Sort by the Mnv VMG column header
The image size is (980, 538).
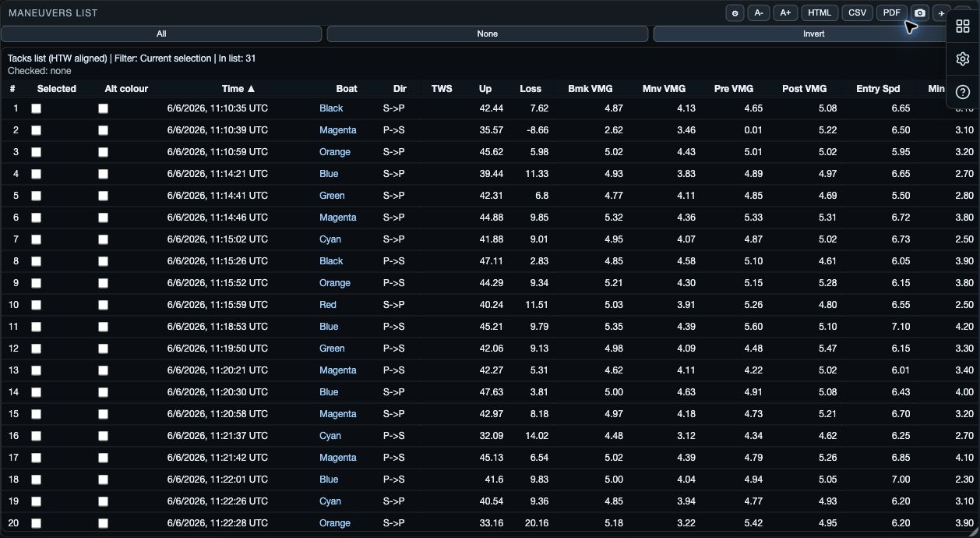point(664,89)
